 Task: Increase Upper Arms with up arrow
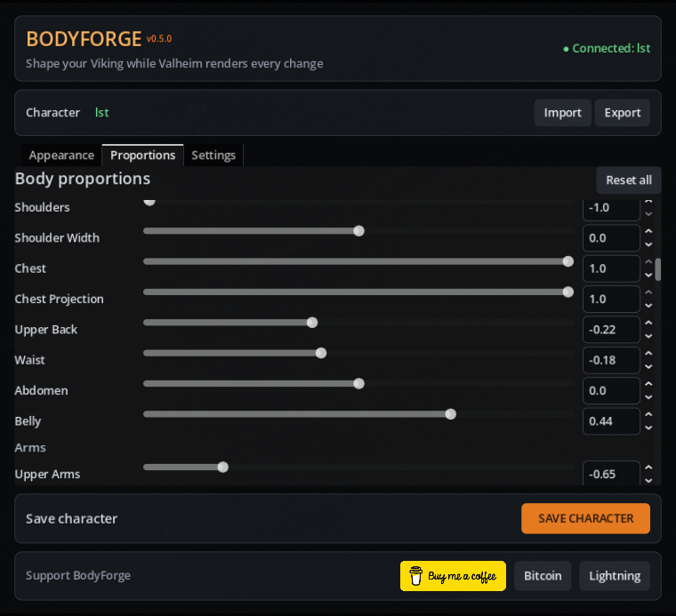click(648, 468)
